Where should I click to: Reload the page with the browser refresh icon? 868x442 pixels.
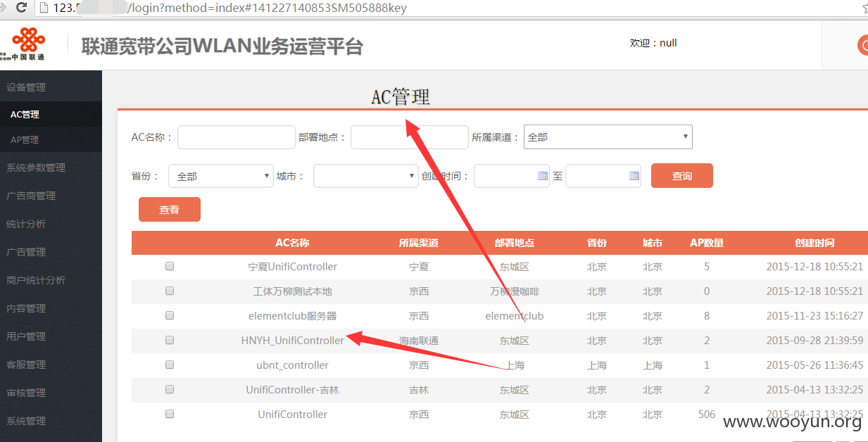tap(21, 8)
